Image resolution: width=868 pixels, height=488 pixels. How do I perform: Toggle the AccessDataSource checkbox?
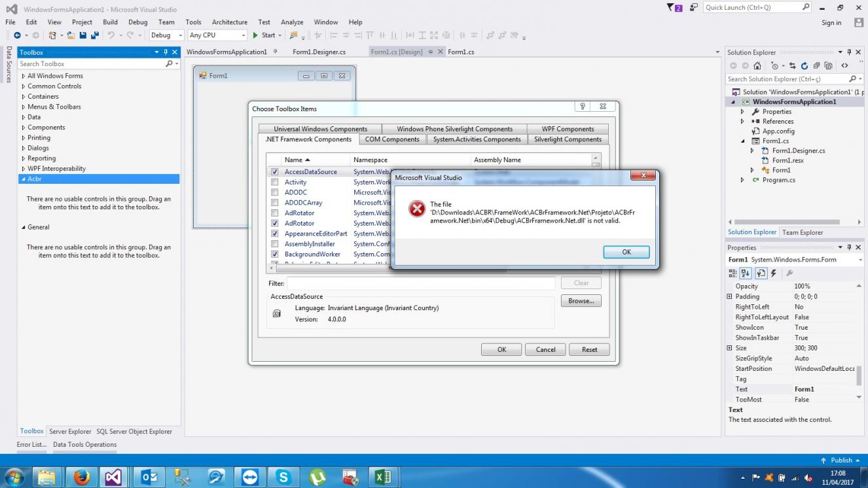click(275, 172)
